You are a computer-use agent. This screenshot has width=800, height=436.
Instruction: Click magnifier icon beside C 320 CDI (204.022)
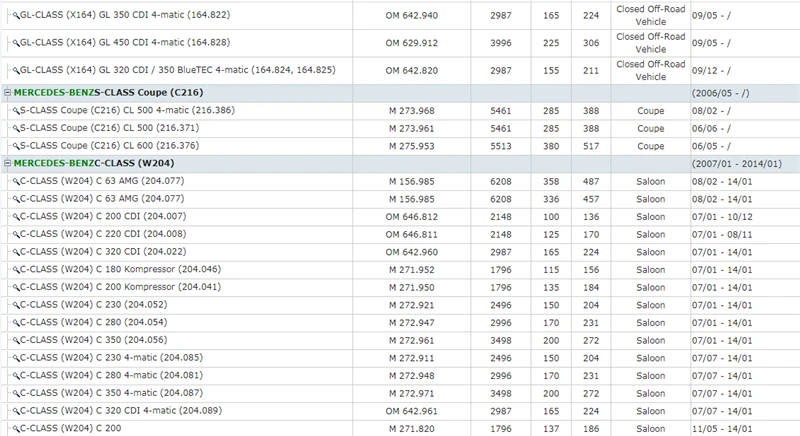click(x=16, y=252)
